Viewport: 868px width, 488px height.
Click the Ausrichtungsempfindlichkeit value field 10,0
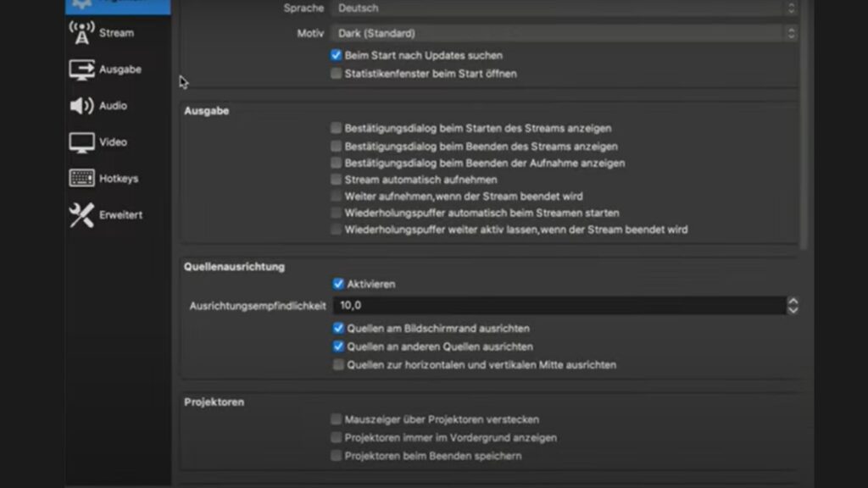[x=559, y=305]
